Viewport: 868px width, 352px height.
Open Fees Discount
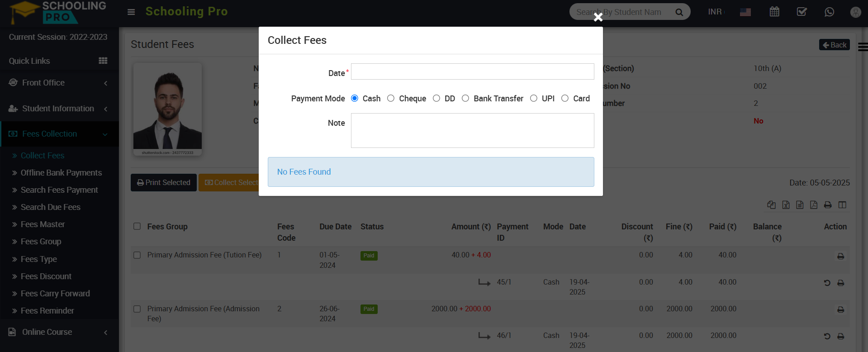(x=46, y=276)
